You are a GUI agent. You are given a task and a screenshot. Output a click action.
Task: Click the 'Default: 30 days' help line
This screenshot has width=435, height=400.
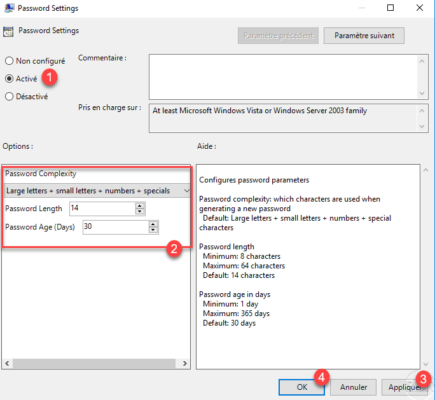click(x=229, y=323)
